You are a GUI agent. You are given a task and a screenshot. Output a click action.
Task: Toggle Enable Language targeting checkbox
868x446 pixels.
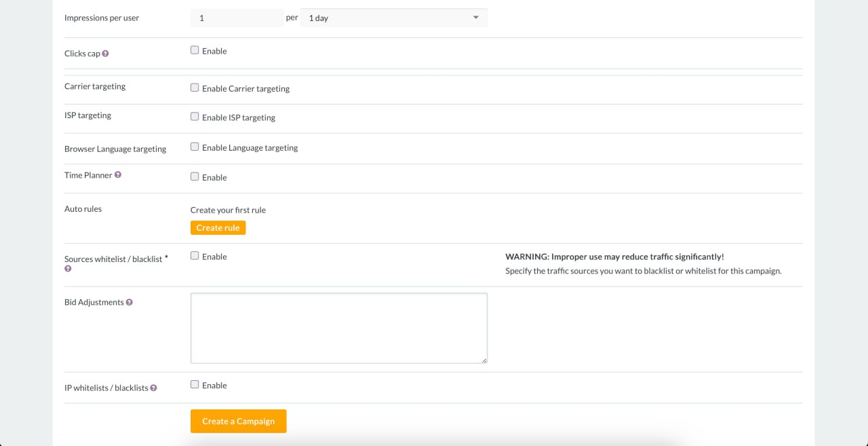(195, 147)
